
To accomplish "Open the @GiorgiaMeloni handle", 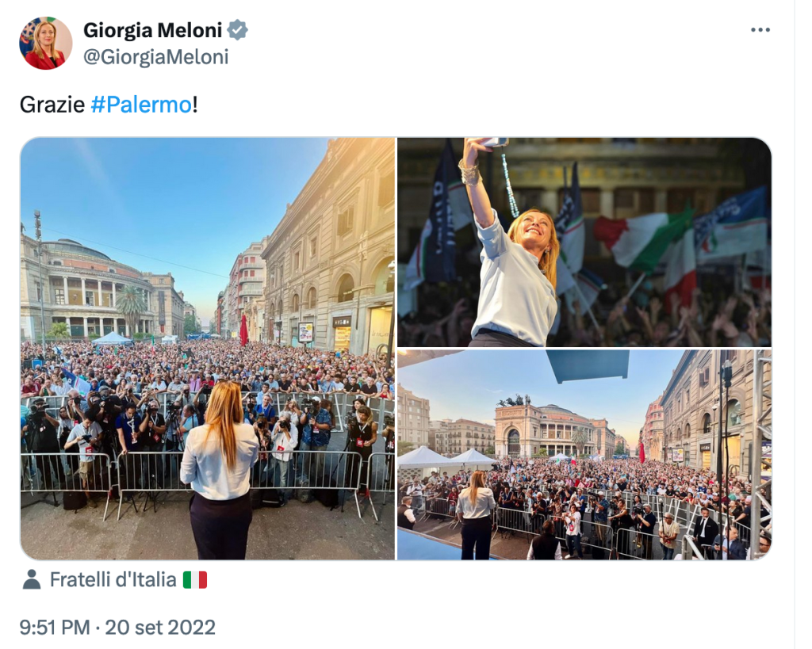I will click(x=156, y=57).
